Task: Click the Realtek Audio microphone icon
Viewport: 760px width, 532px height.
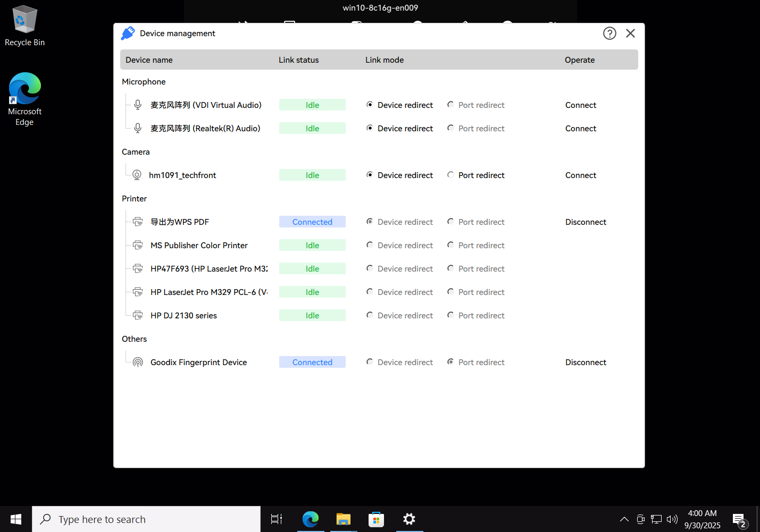Action: point(138,129)
